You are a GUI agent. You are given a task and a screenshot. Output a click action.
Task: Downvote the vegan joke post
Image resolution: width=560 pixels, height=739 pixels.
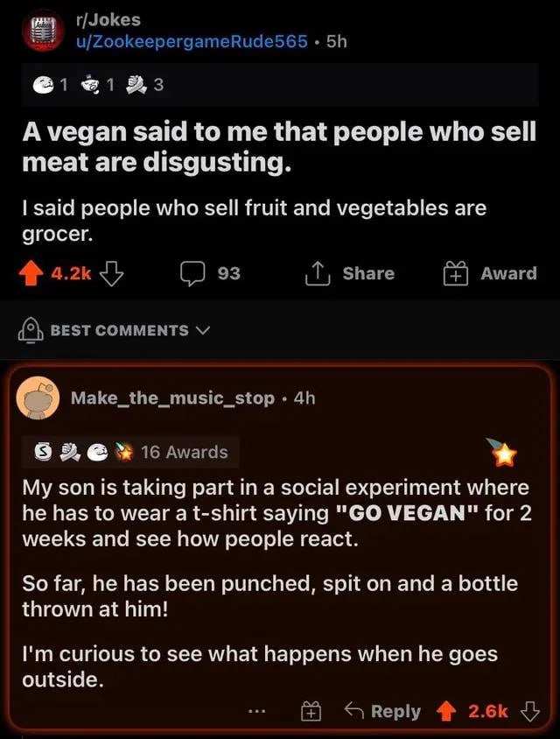110,273
